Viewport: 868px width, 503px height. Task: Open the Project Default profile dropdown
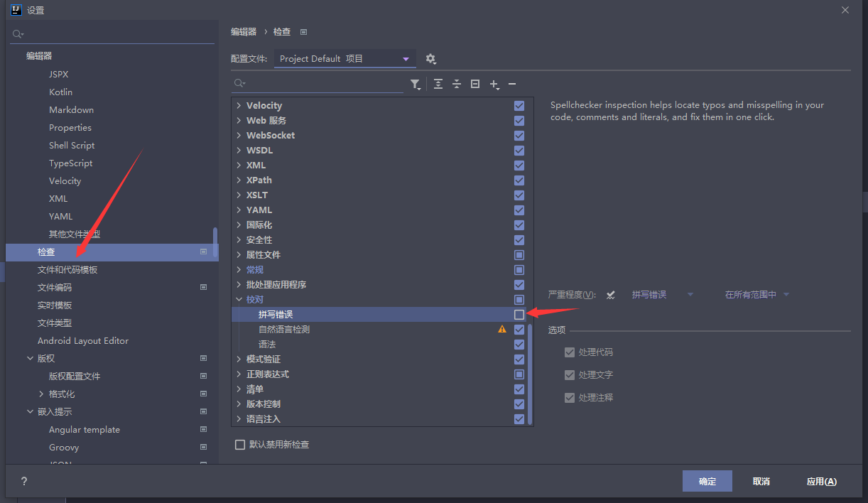pyautogui.click(x=345, y=59)
